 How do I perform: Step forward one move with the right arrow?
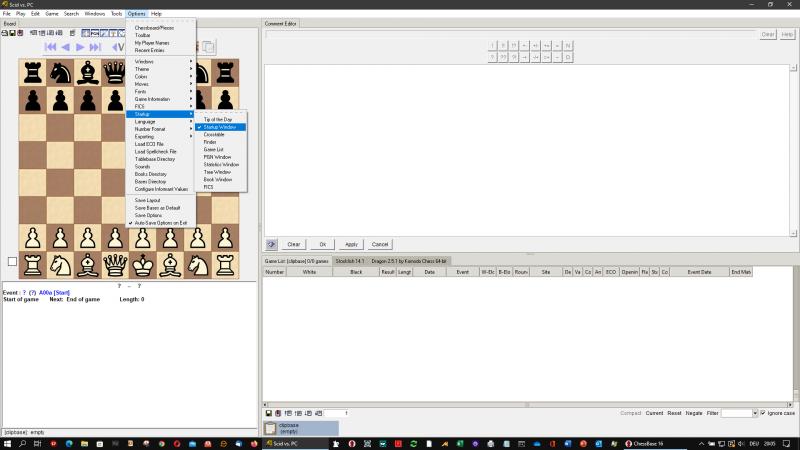click(81, 47)
